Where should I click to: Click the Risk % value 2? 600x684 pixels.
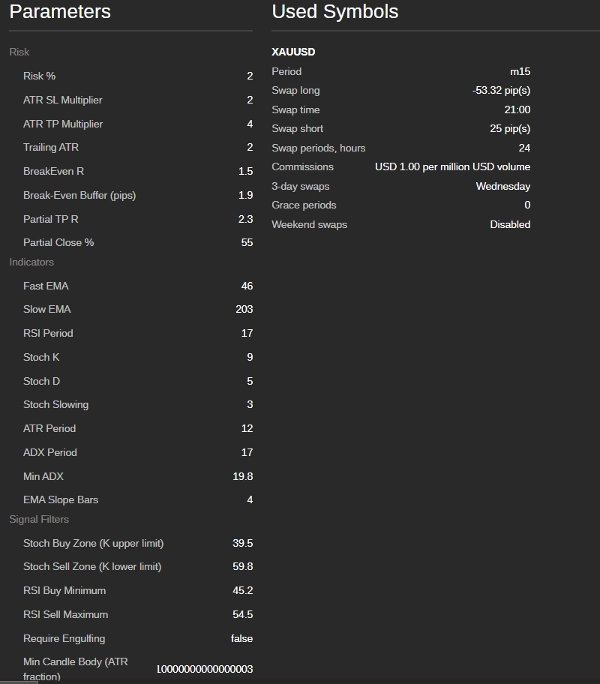click(250, 76)
